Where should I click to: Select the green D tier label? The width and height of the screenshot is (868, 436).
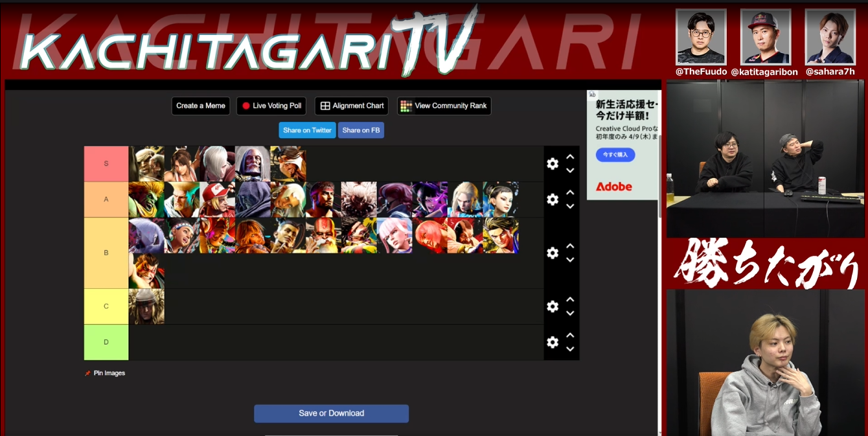point(106,342)
